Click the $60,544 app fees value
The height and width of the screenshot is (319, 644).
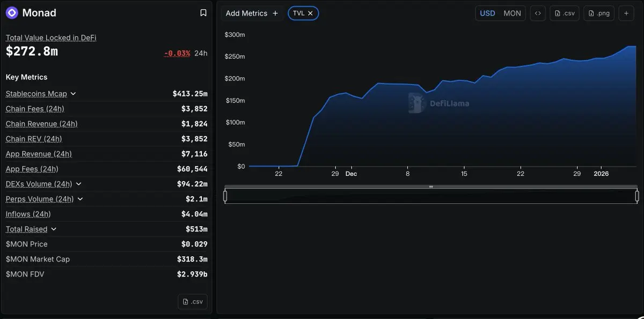pos(192,169)
